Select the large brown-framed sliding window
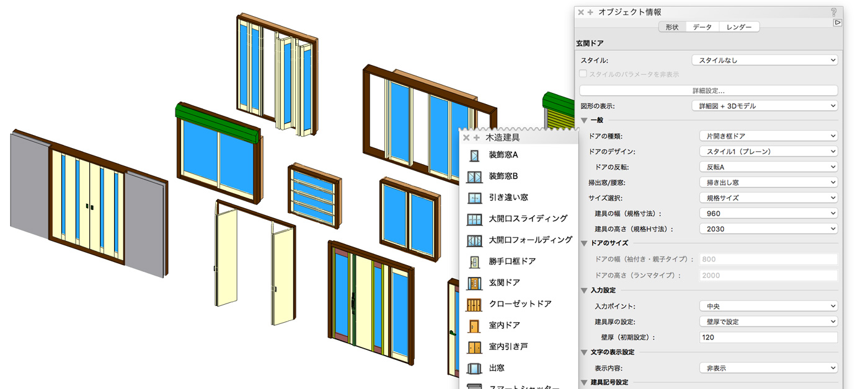 pyautogui.click(x=429, y=124)
